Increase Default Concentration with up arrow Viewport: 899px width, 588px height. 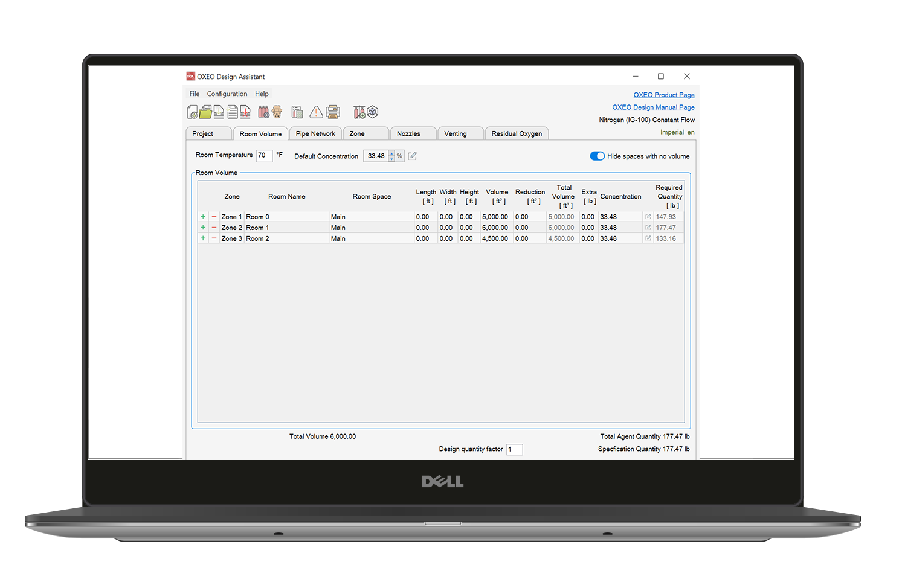point(391,153)
